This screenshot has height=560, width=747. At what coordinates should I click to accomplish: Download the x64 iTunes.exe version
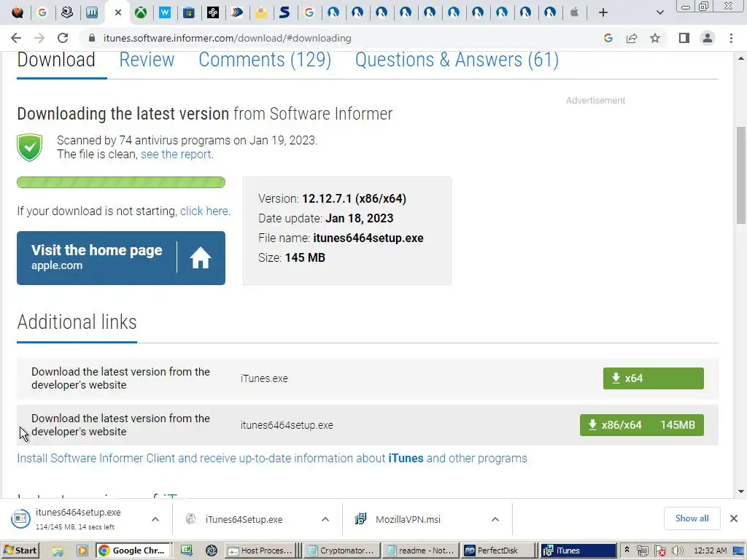(653, 378)
